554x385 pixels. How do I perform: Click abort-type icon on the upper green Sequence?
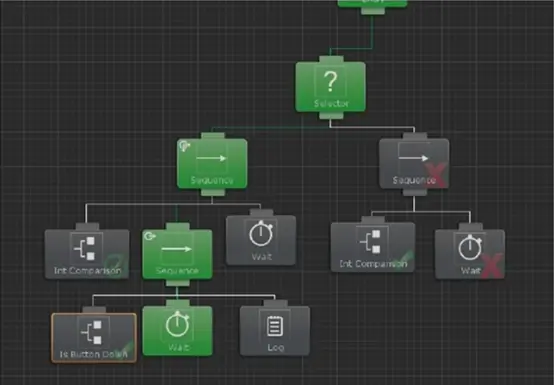(x=184, y=146)
